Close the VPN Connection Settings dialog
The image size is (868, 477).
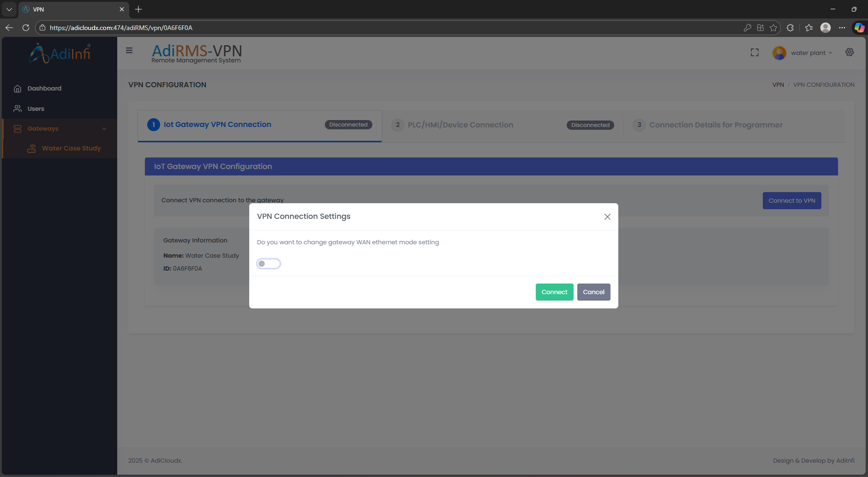point(607,217)
